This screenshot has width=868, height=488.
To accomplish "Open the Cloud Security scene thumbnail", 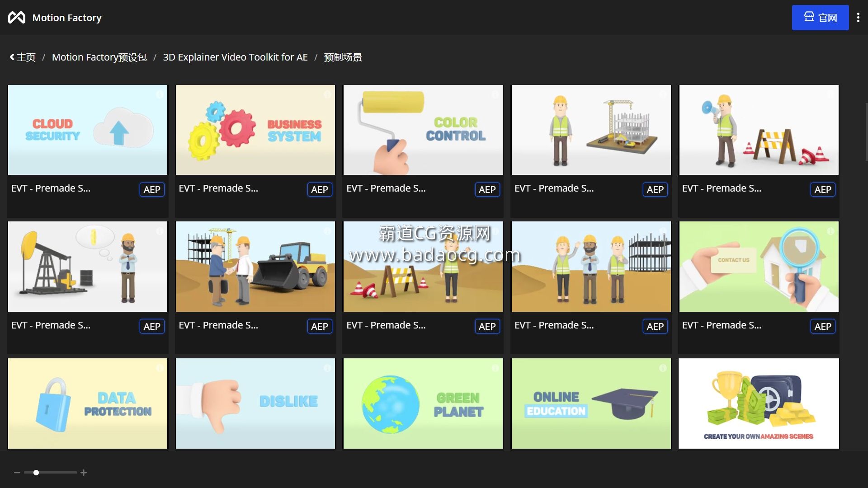I will [x=88, y=130].
